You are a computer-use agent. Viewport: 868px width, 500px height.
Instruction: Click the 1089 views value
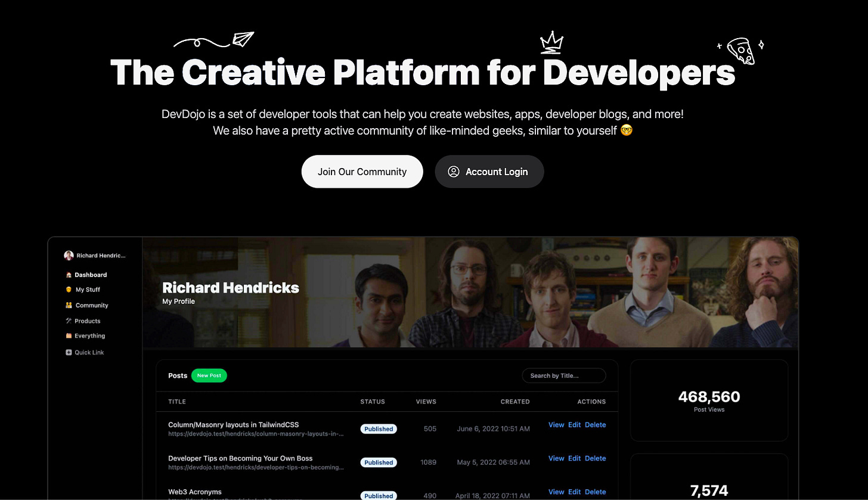(428, 462)
